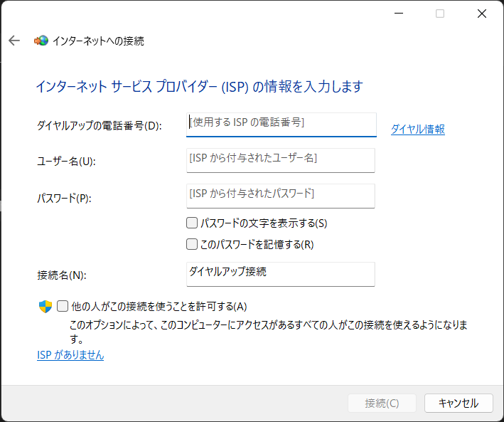Click the UAC shield icon
The width and height of the screenshot is (504, 422).
click(x=45, y=307)
